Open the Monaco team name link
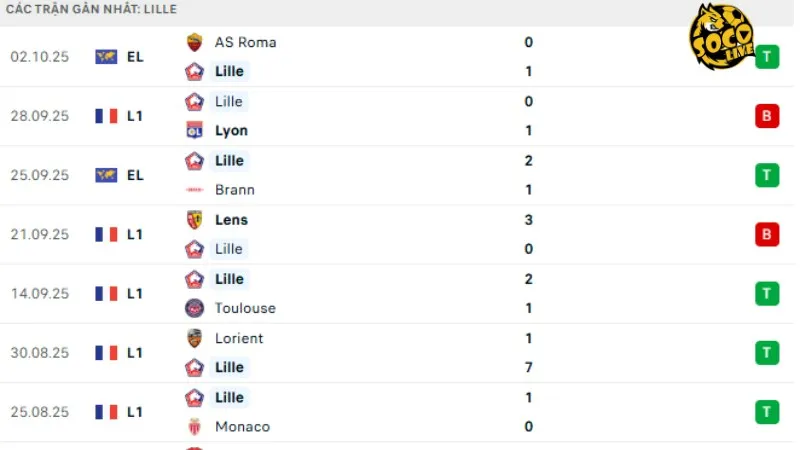Screen dimensions: 800x450 tap(242, 427)
